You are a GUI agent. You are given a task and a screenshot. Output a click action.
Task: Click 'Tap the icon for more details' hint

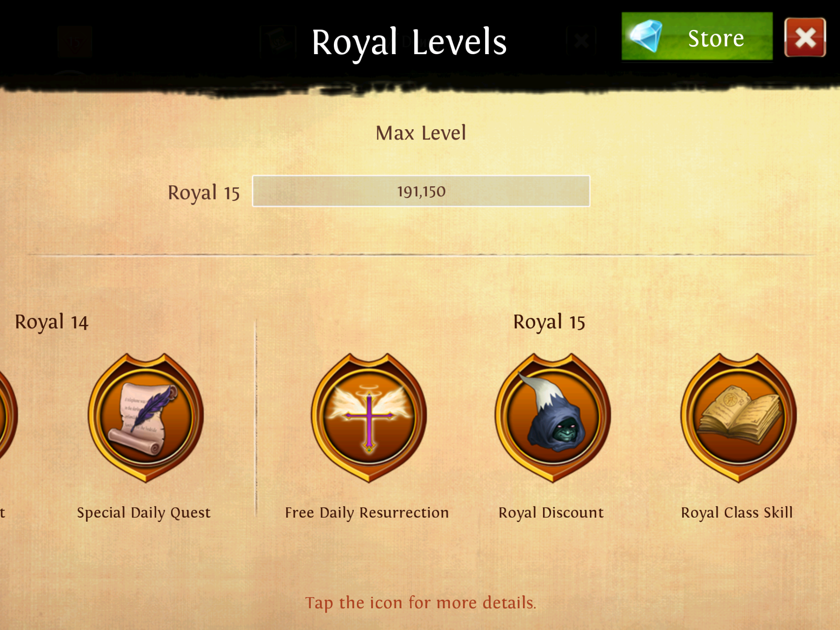421,603
